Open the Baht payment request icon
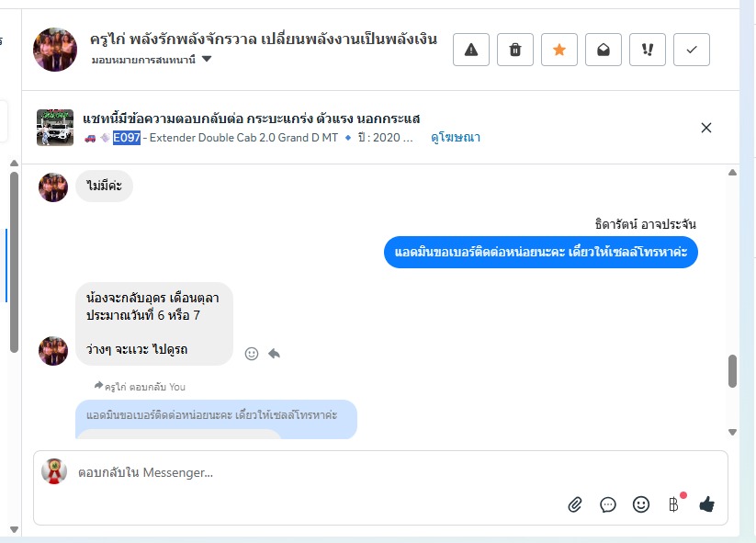The height and width of the screenshot is (543, 756). click(x=673, y=504)
